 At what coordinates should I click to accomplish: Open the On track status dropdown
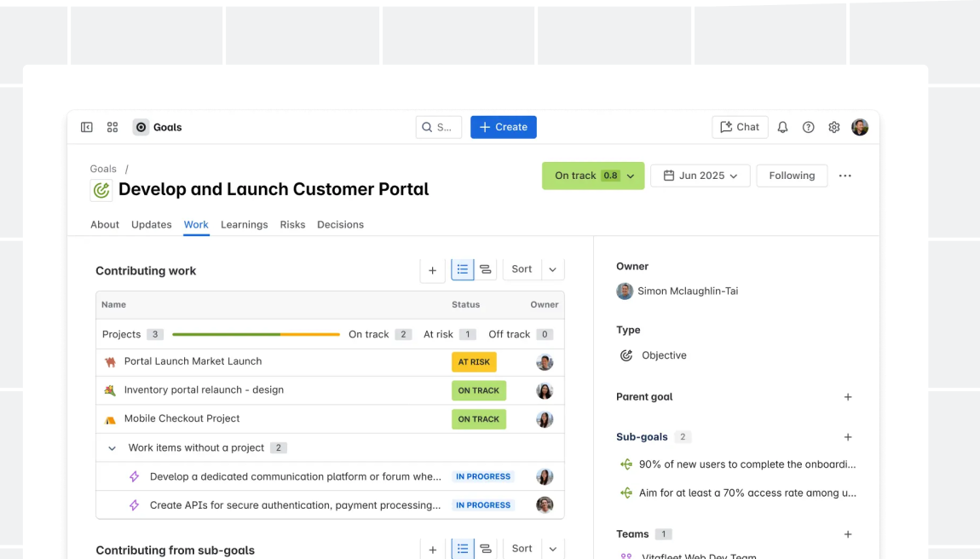pyautogui.click(x=593, y=176)
